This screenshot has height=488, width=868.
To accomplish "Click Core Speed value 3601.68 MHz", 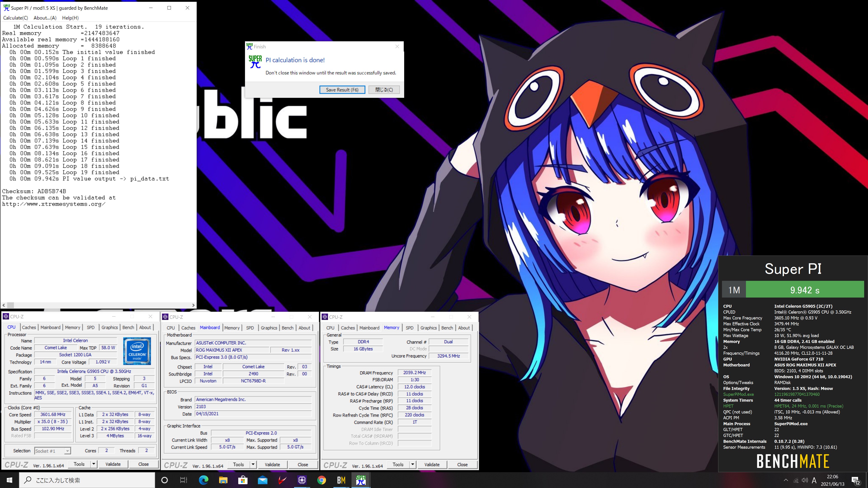I will (53, 415).
